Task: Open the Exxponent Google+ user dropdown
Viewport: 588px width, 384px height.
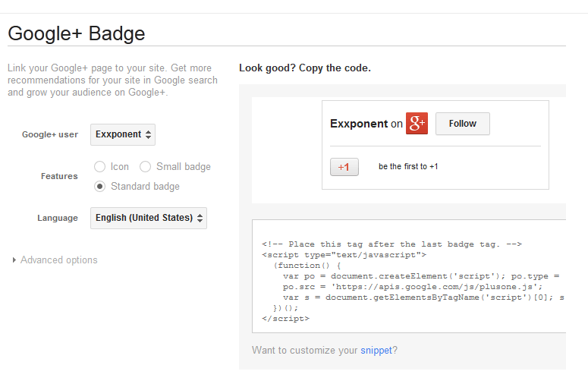Action: click(x=123, y=134)
